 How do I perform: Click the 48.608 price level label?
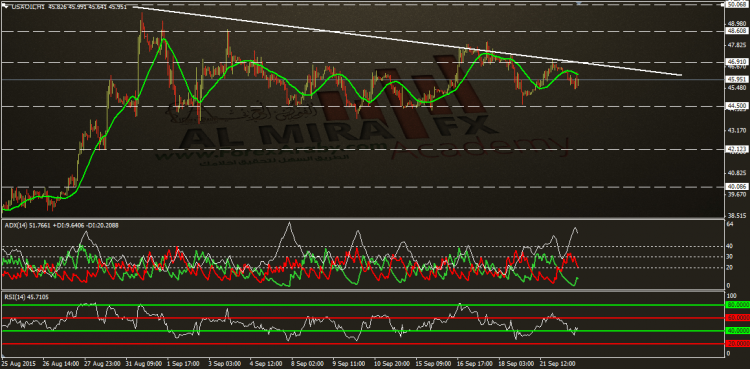[x=736, y=31]
